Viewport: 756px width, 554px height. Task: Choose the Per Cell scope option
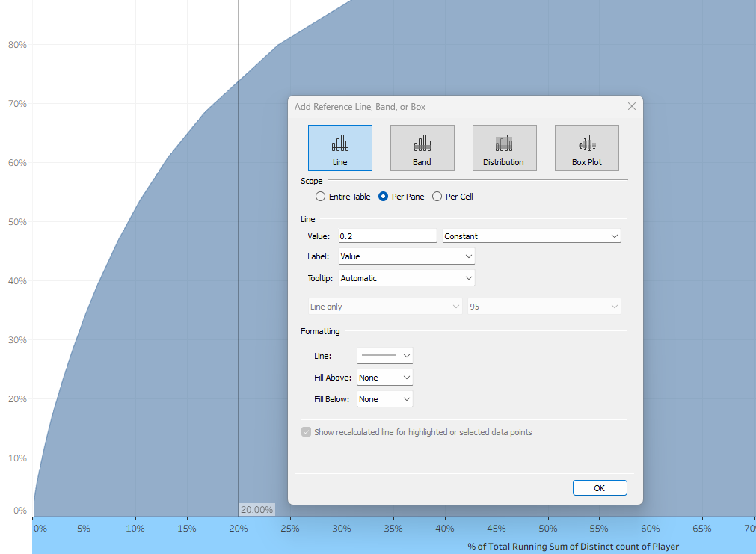[452, 196]
